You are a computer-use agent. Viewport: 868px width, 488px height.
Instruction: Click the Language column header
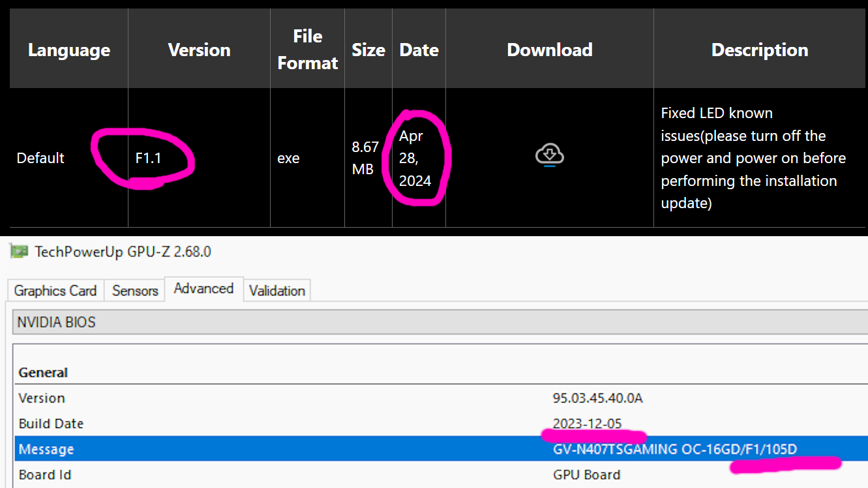click(69, 50)
